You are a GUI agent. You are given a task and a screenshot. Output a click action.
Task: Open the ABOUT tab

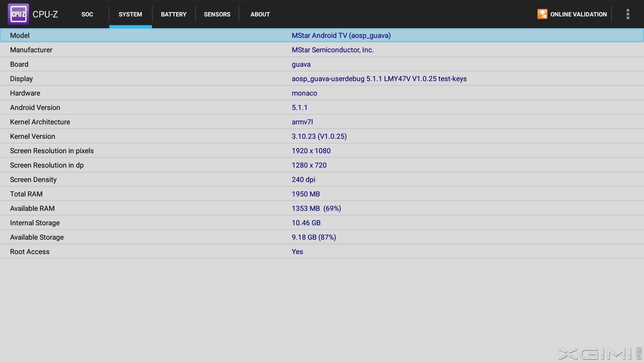(260, 14)
